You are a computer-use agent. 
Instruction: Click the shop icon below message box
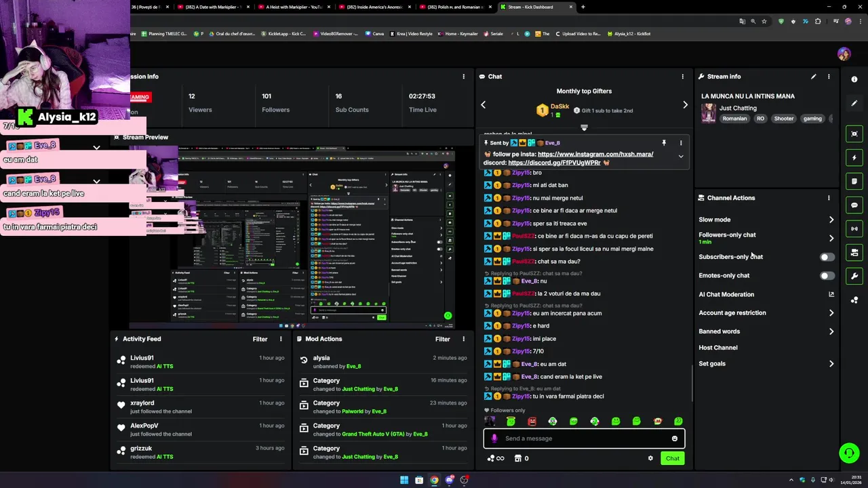[x=518, y=458]
